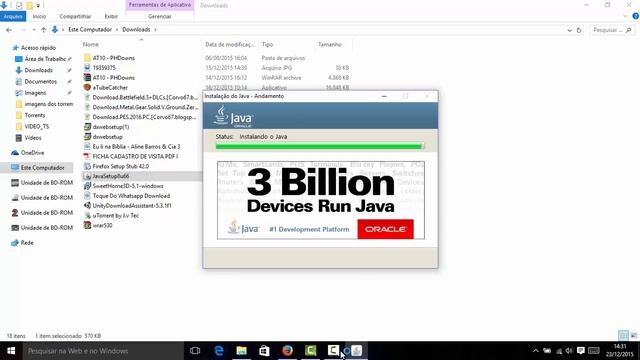This screenshot has width=640, height=360.
Task: Open the Arquivo ribbon tab
Action: point(13,16)
